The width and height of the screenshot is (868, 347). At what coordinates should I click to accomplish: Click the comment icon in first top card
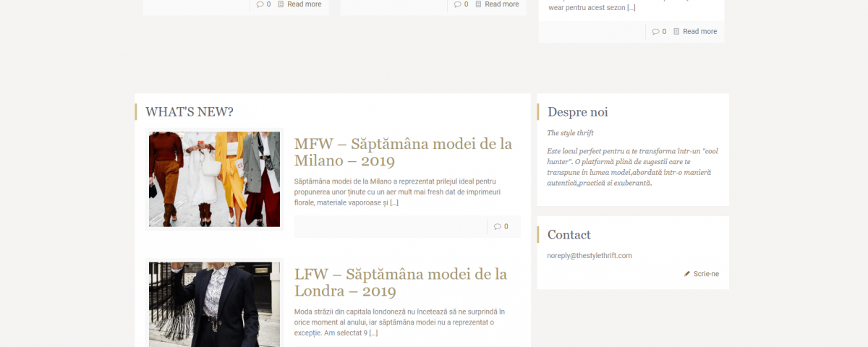point(260,4)
